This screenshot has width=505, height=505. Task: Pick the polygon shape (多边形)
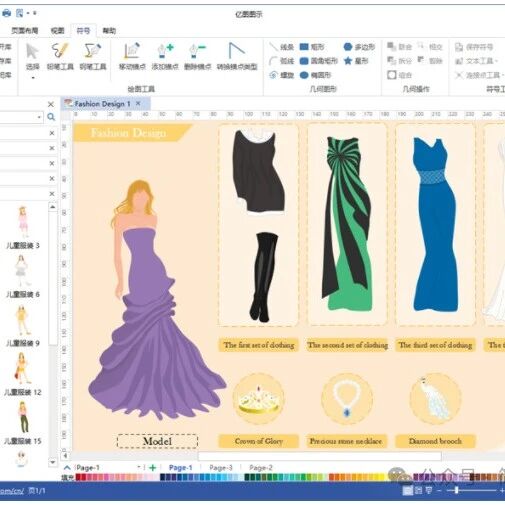coord(359,47)
